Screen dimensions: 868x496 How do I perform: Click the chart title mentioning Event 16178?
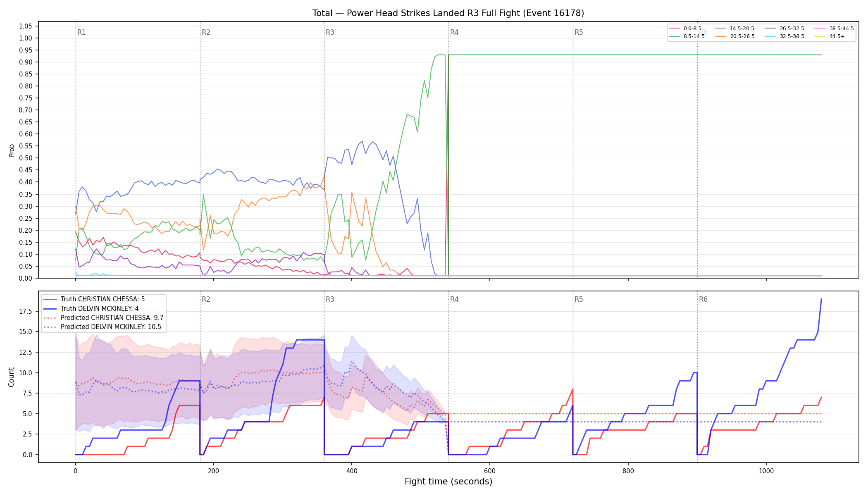tap(448, 13)
